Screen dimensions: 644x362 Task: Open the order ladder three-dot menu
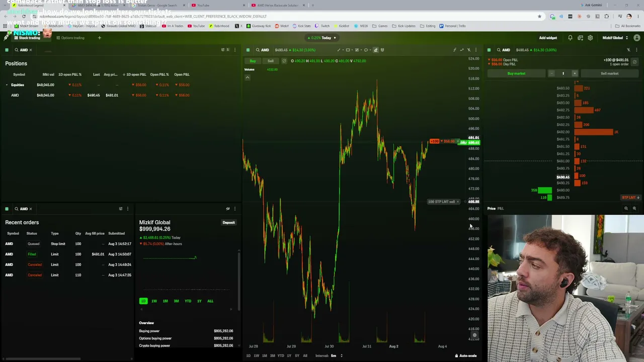click(636, 50)
